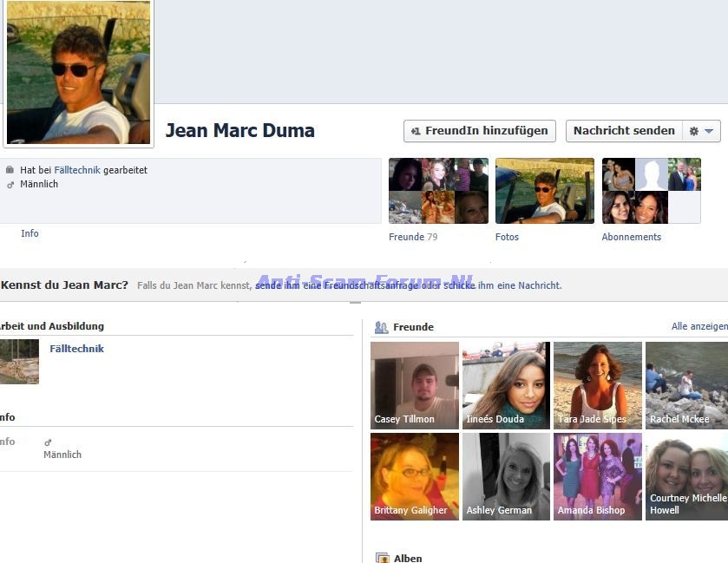The height and width of the screenshot is (563, 728).
Task: Open Rachel Mckee's friend photo
Action: coord(686,385)
